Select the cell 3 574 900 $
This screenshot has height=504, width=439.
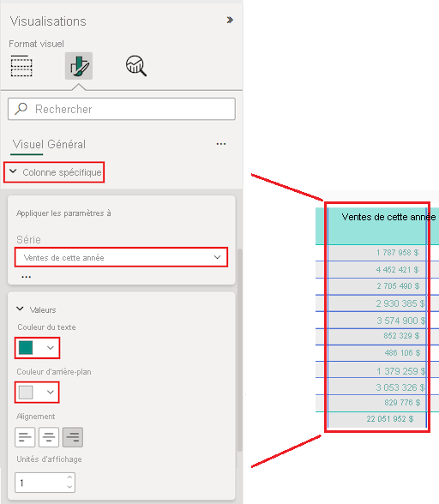click(x=377, y=321)
